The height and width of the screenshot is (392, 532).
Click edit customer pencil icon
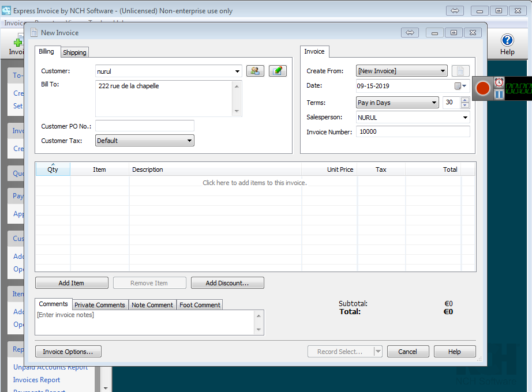[x=278, y=71]
